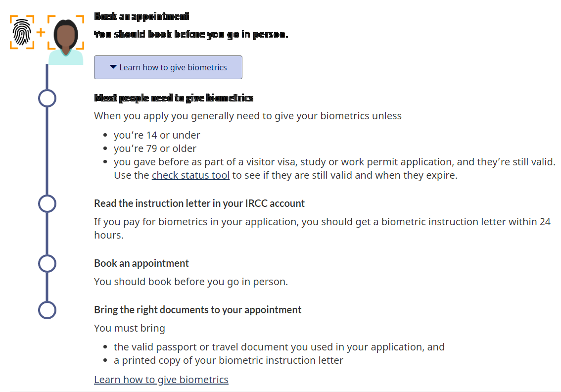561x392 pixels.
Task: Click the Read the instruction letter heading
Action: click(199, 203)
